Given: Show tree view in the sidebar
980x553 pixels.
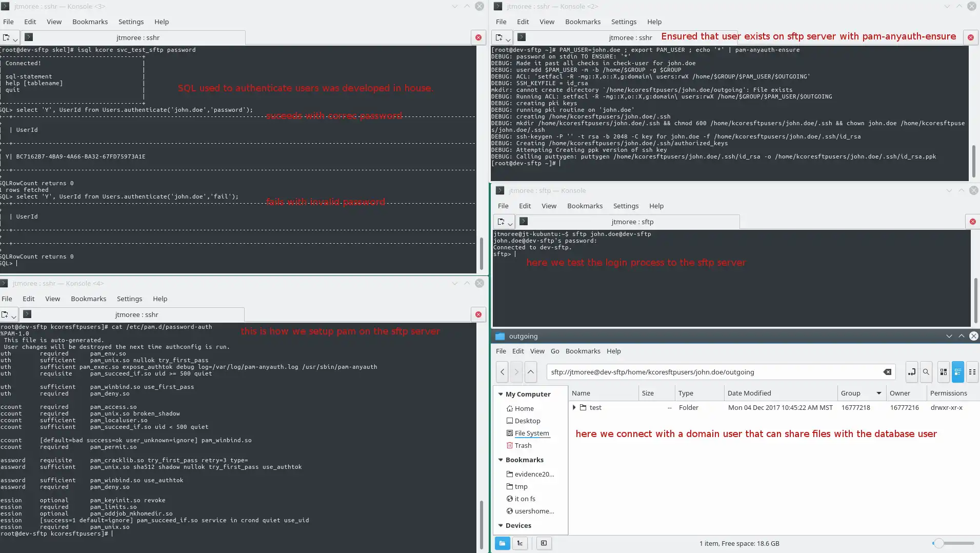Looking at the screenshot, I should [x=520, y=543].
